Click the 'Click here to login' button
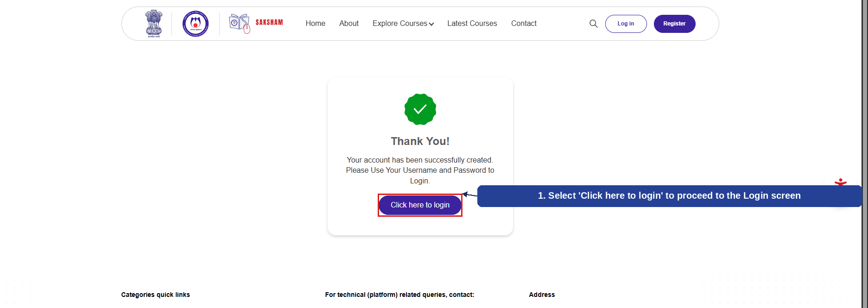Viewport: 868px width, 308px height. click(420, 205)
